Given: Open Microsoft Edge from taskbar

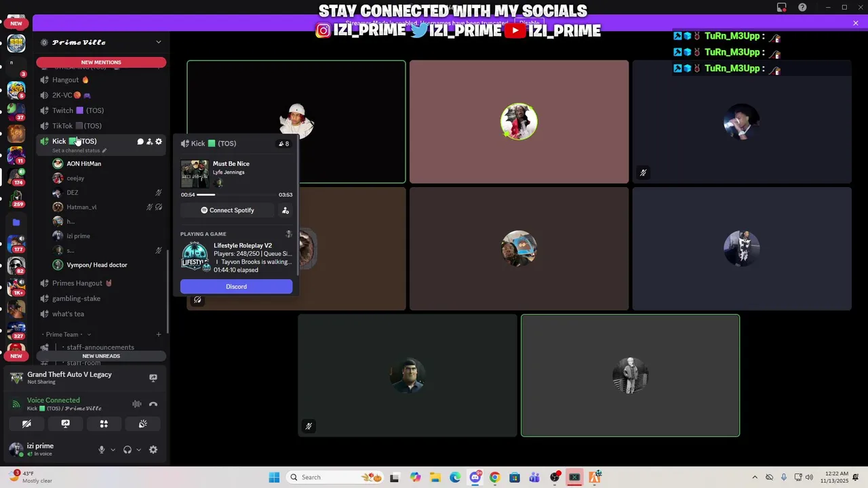Looking at the screenshot, I should click(455, 477).
